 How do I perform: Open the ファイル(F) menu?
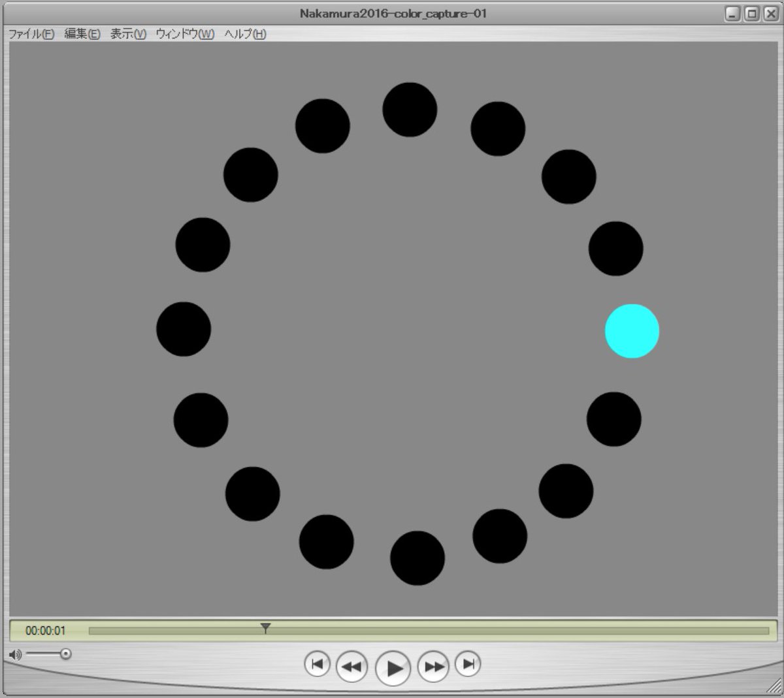click(31, 34)
